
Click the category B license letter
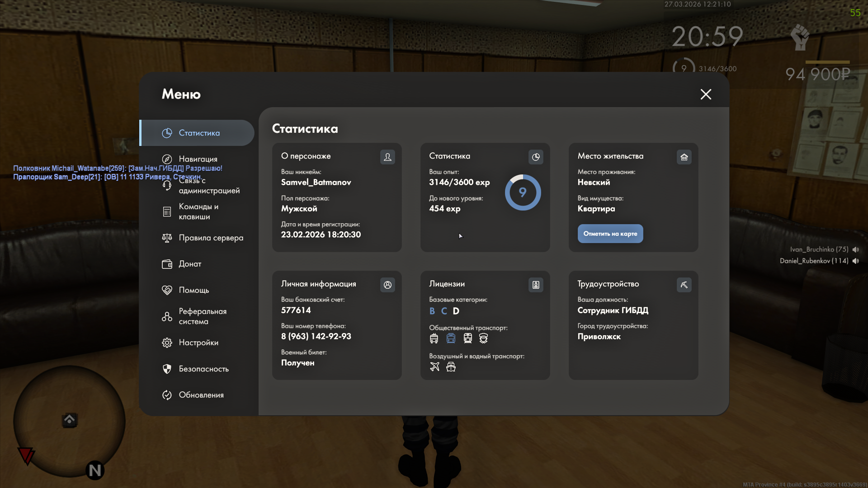432,311
